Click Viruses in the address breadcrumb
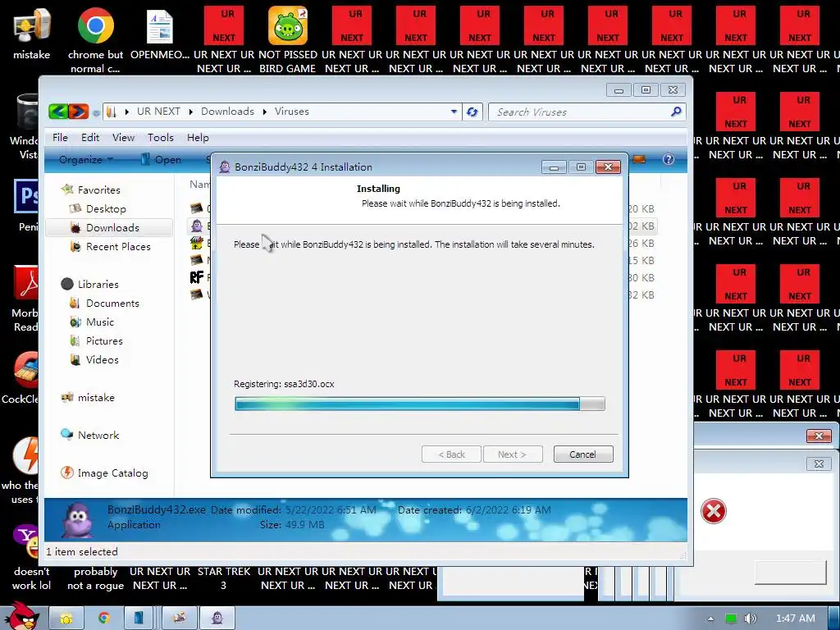 [x=291, y=112]
